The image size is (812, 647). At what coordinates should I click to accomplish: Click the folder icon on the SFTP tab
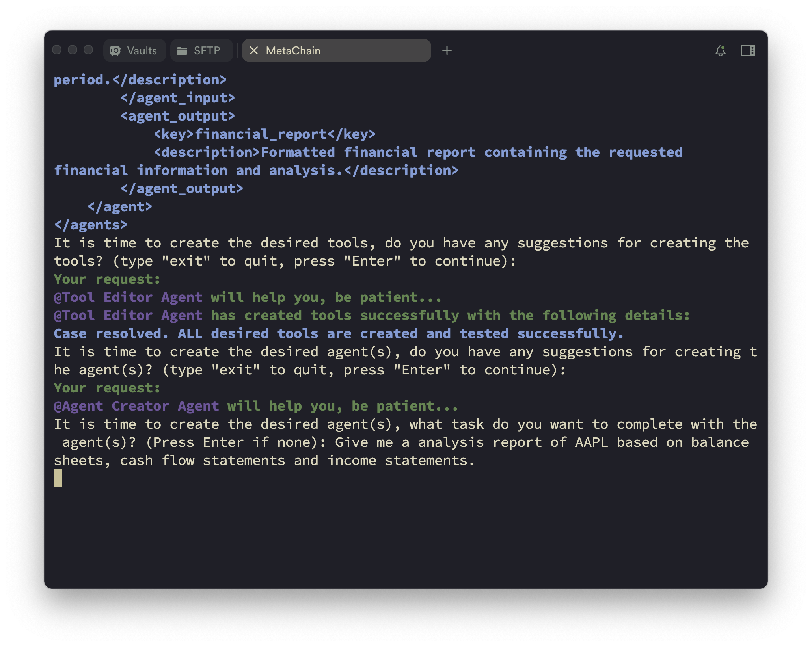click(x=182, y=50)
